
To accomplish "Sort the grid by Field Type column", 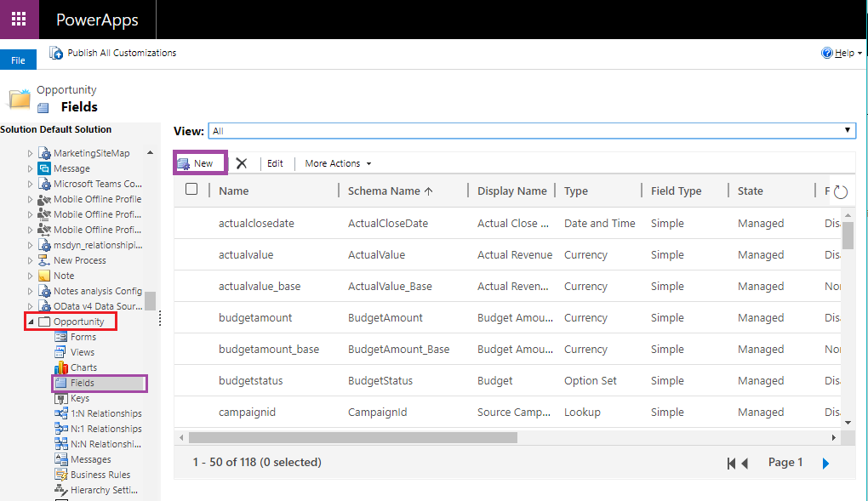I will click(x=676, y=191).
